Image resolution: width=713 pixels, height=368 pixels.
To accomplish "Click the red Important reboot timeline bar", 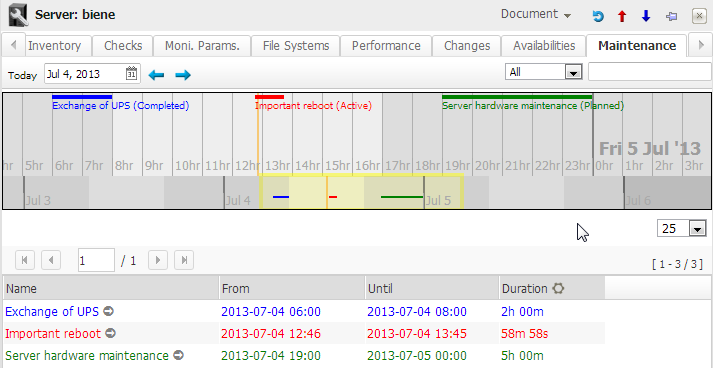I will pyautogui.click(x=269, y=96).
